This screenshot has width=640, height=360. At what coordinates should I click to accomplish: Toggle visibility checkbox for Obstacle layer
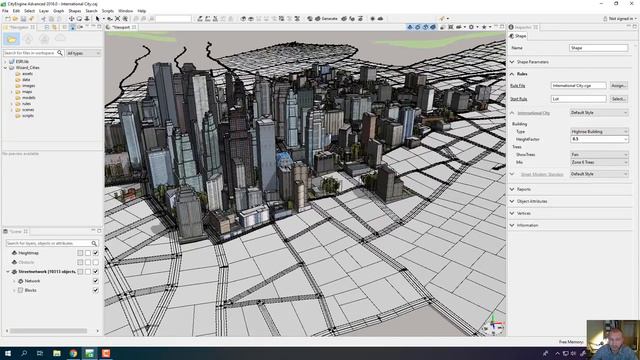pyautogui.click(x=96, y=262)
